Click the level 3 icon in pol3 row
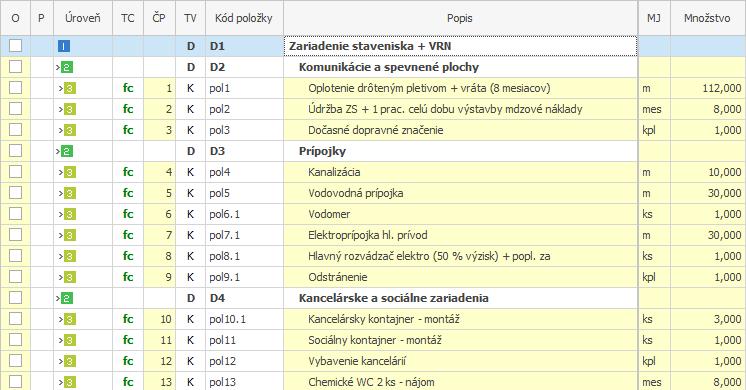This screenshot has height=390, width=746. click(x=69, y=130)
